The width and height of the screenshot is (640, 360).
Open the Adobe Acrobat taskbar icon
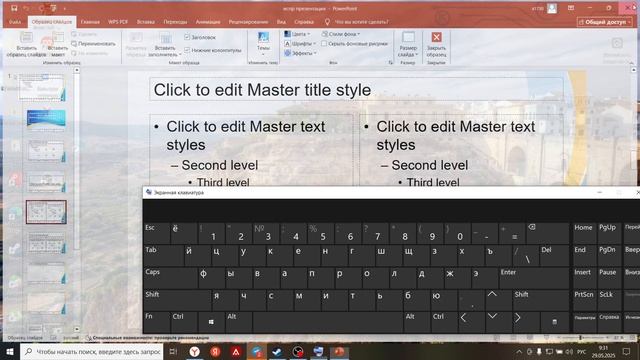[236, 351]
